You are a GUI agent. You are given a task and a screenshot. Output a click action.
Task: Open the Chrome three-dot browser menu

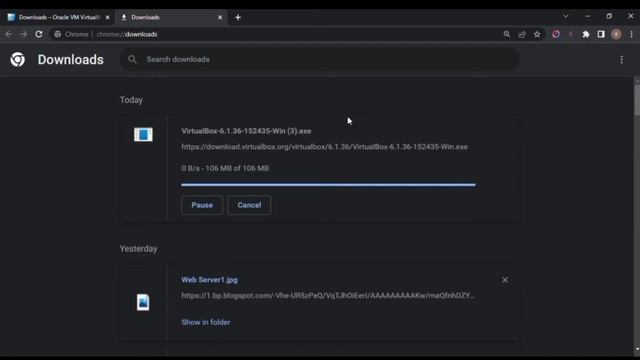[x=631, y=34]
